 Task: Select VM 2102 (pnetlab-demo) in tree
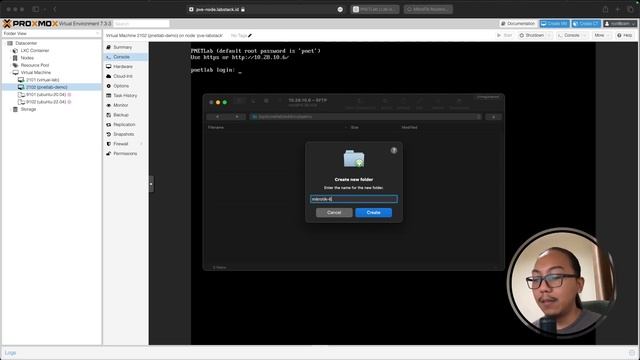pos(47,87)
